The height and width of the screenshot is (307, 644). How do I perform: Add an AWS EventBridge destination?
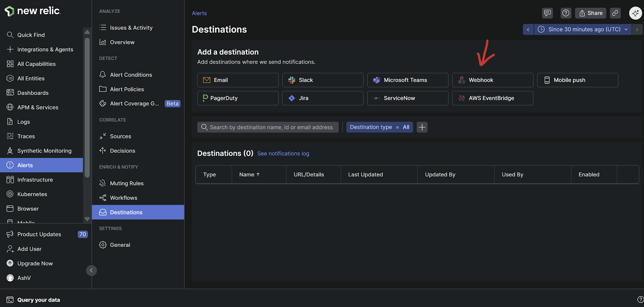coord(492,98)
